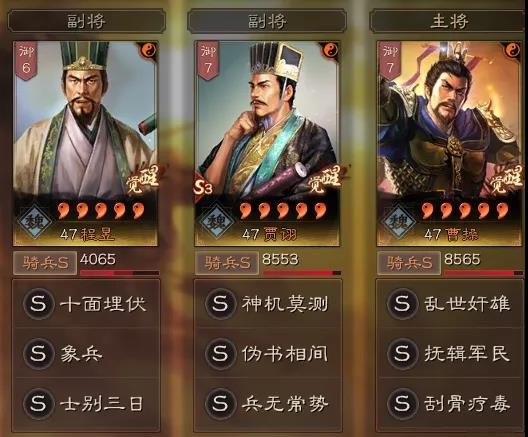The height and width of the screenshot is (437, 528).
Task: Click the 魏 faction badge on 程昱's card
Action: click(x=35, y=222)
